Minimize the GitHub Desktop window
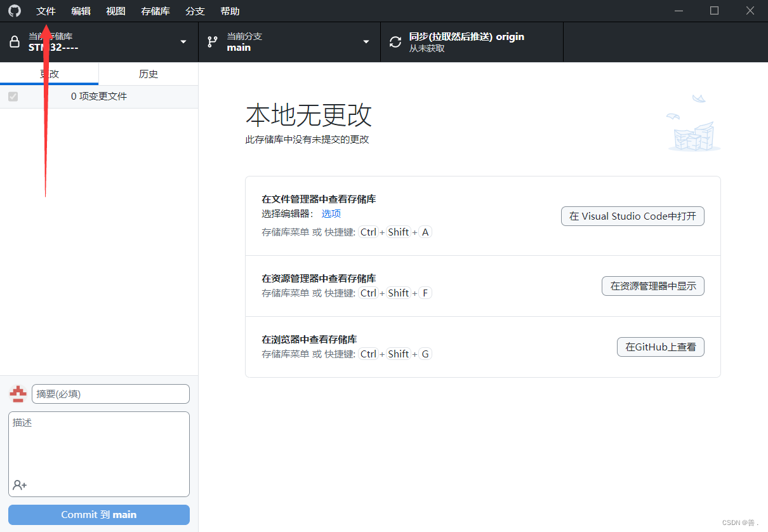This screenshot has height=532, width=768. point(679,11)
